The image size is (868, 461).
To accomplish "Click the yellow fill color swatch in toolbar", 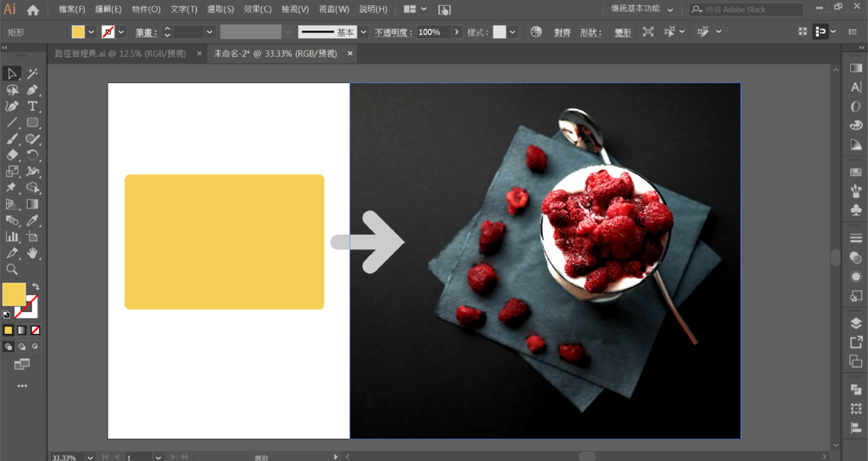I will [14, 294].
